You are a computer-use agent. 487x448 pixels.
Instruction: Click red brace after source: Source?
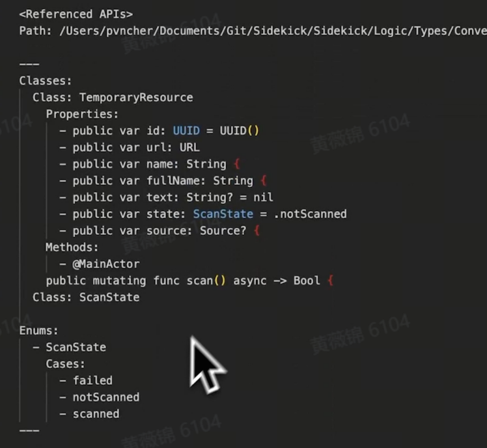(x=257, y=231)
